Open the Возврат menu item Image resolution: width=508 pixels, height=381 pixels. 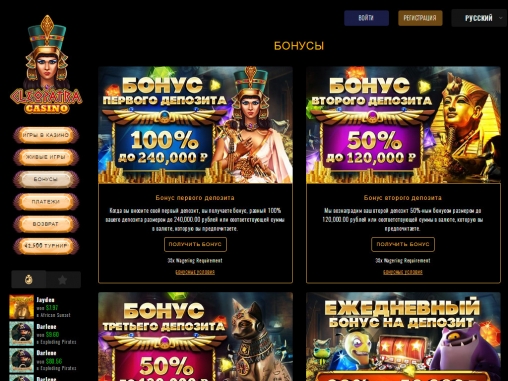pyautogui.click(x=46, y=224)
